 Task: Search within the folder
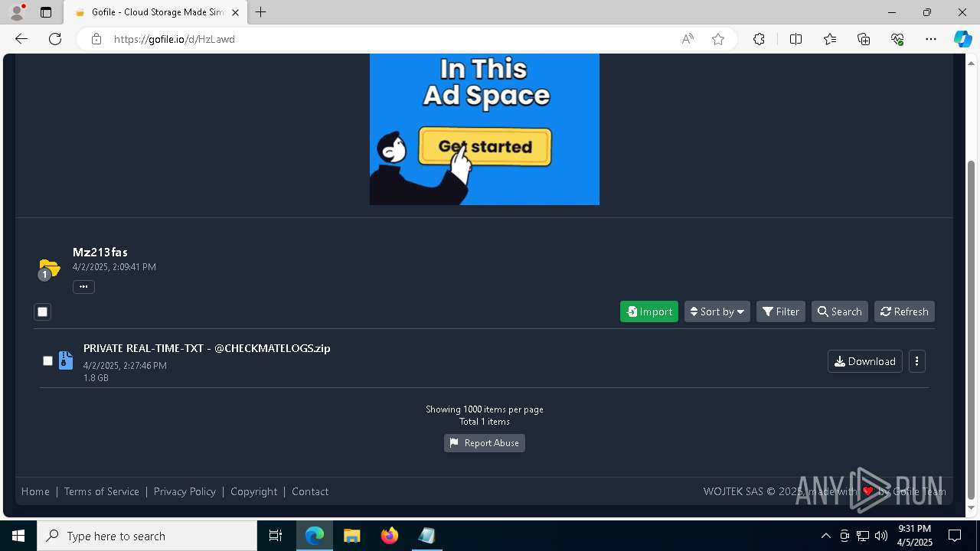839,311
